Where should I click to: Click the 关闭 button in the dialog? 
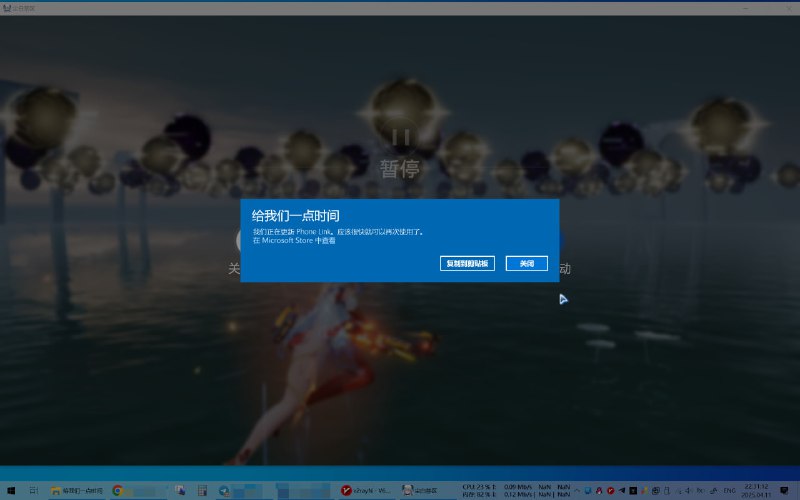click(527, 263)
